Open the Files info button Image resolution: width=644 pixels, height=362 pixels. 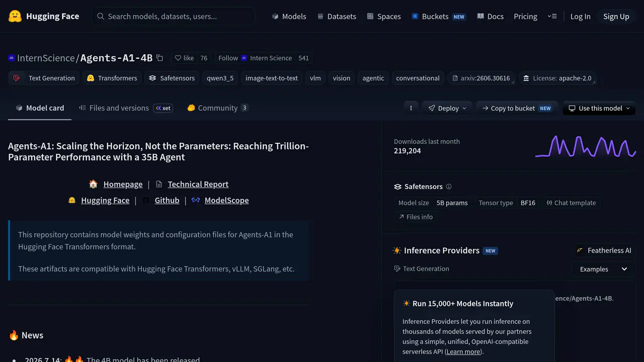(x=416, y=217)
